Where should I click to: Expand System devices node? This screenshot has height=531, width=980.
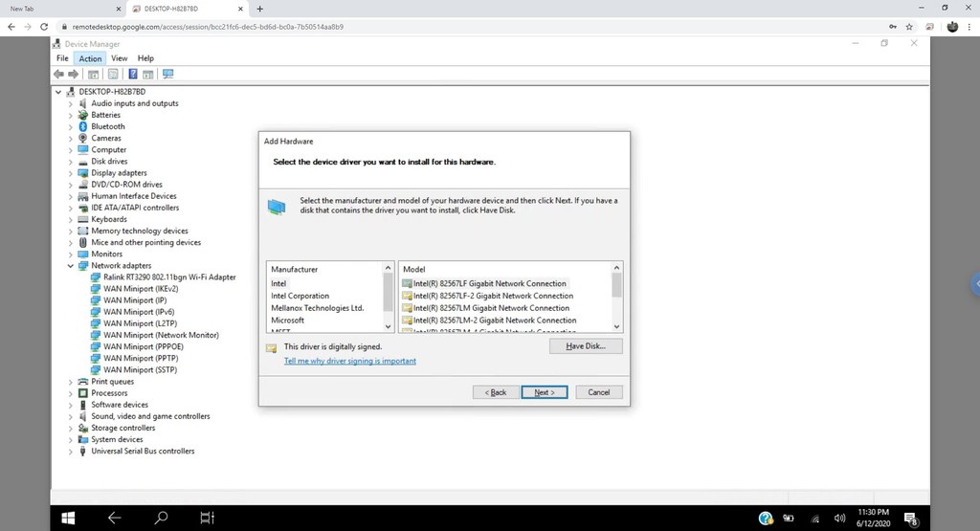point(71,440)
